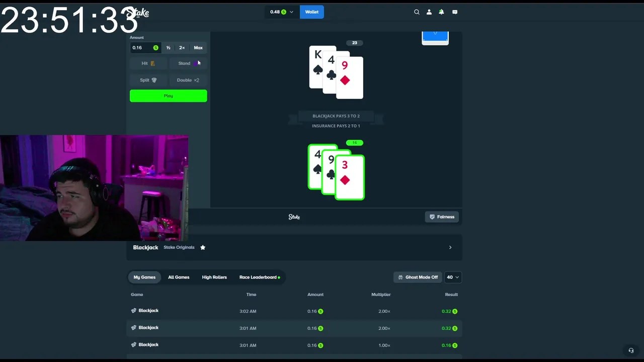Set bet to Max
Viewport: 644px width, 362px height.
coord(198,48)
